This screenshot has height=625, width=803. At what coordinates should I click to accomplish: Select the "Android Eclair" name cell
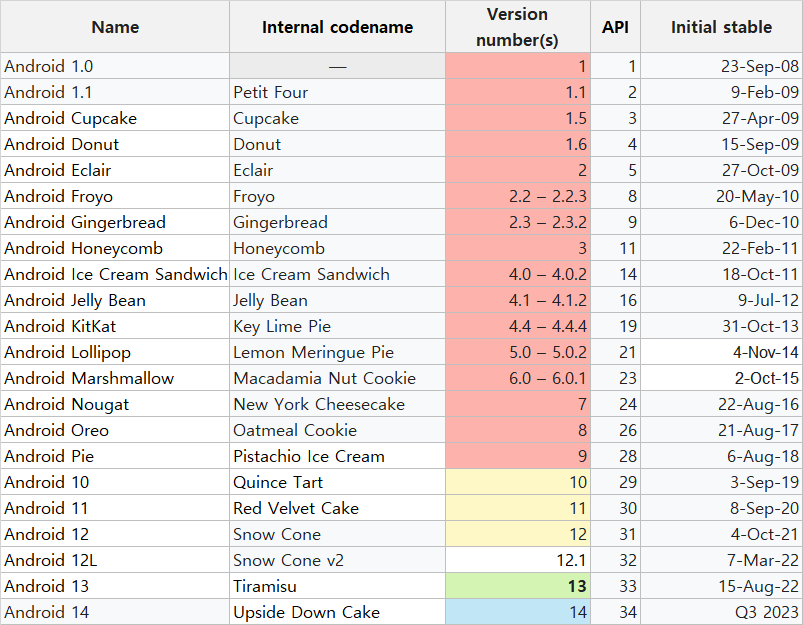[115, 170]
